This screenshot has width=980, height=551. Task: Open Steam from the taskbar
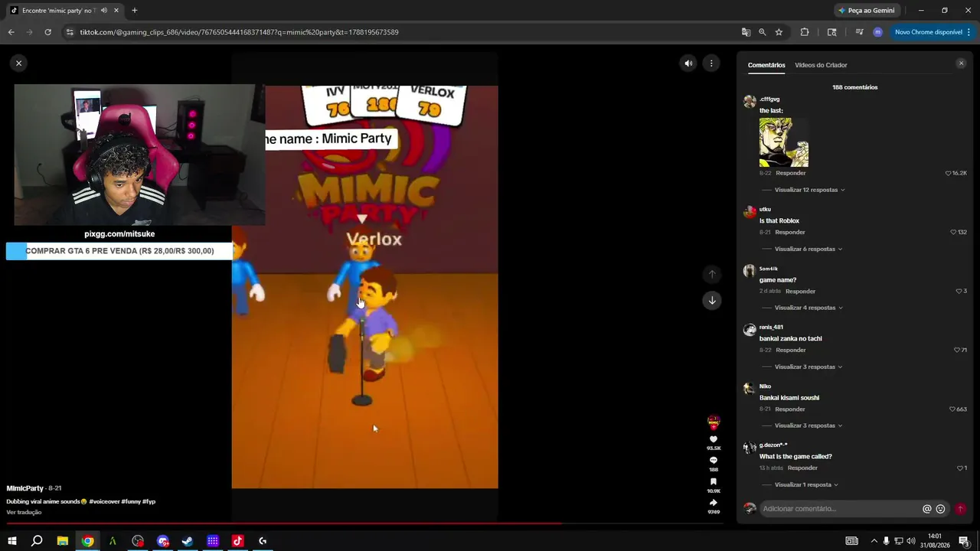coord(188,541)
